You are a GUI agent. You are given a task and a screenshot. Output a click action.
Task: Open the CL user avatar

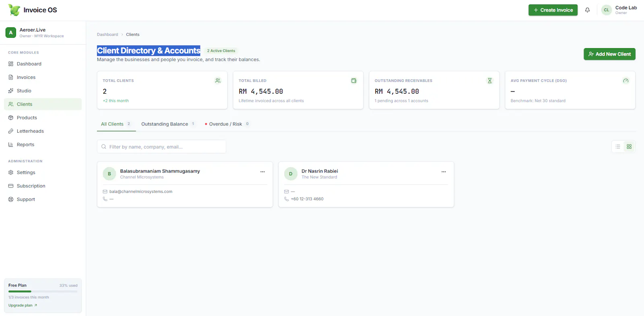[x=606, y=10]
